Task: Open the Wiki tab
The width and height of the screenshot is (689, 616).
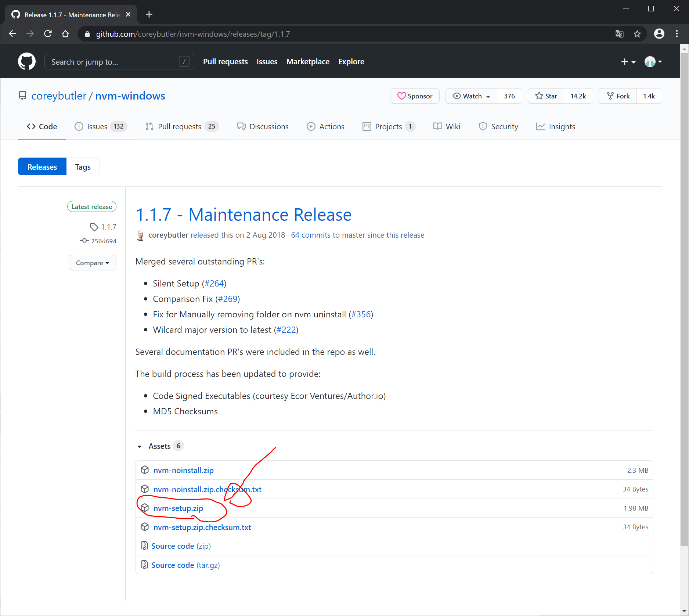Action: [x=447, y=126]
